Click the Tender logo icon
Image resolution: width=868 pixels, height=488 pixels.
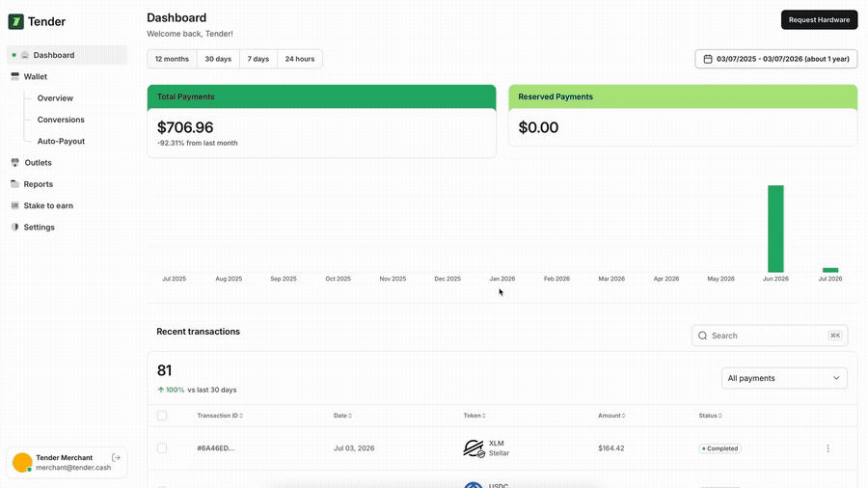(x=16, y=21)
